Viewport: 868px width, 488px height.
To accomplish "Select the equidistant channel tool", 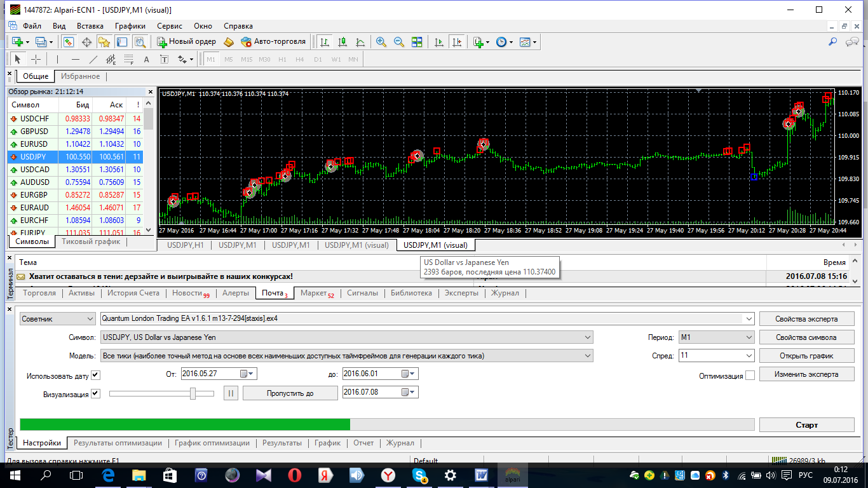I will (x=111, y=59).
